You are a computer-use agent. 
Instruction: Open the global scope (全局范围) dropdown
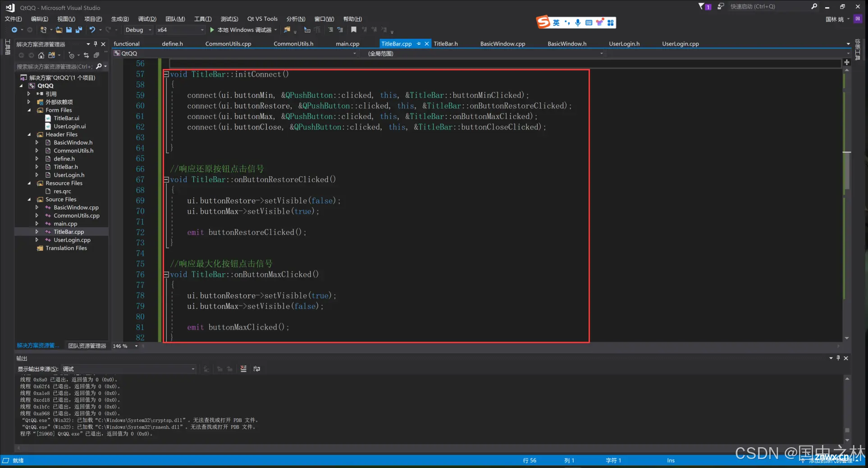coord(484,53)
